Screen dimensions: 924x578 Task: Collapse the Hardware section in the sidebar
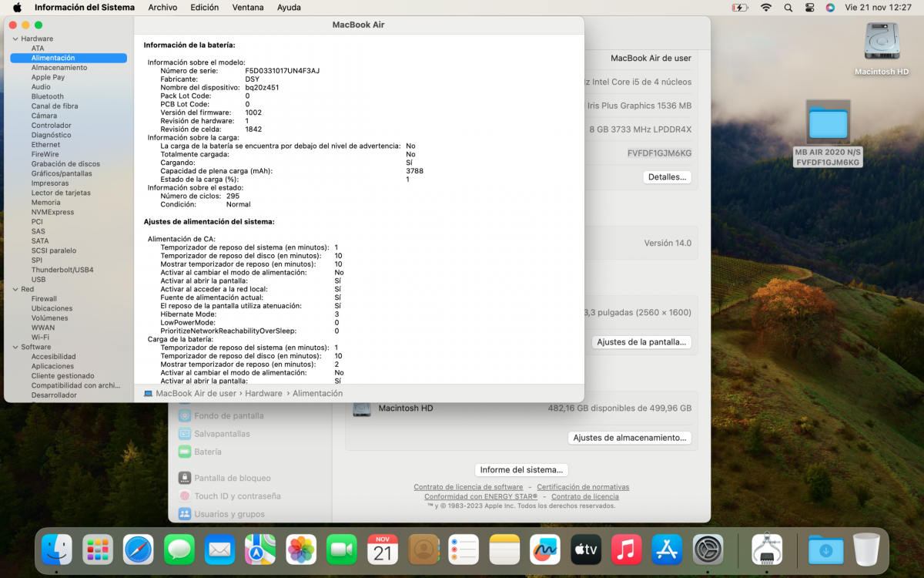[x=15, y=39]
